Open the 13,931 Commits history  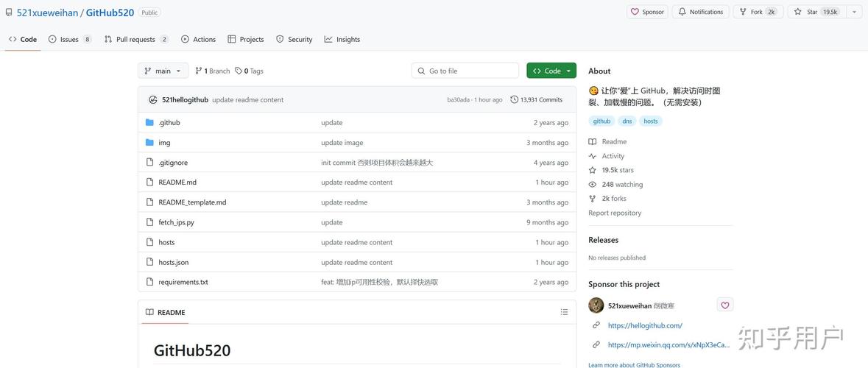tap(537, 99)
